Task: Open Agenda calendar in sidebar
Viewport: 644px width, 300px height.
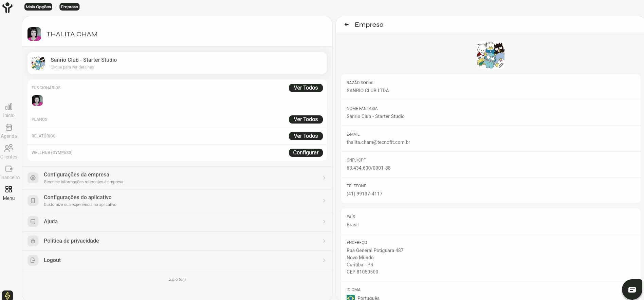Action: (x=9, y=131)
